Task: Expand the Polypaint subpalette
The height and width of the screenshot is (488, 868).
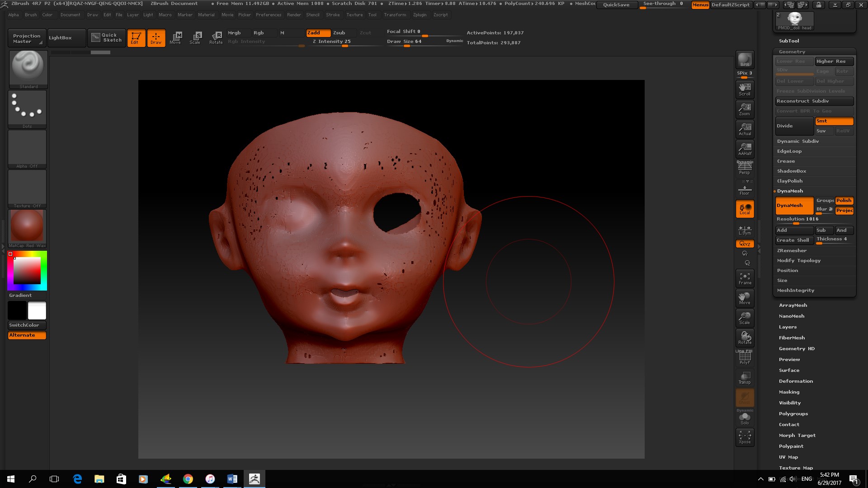Action: click(791, 446)
